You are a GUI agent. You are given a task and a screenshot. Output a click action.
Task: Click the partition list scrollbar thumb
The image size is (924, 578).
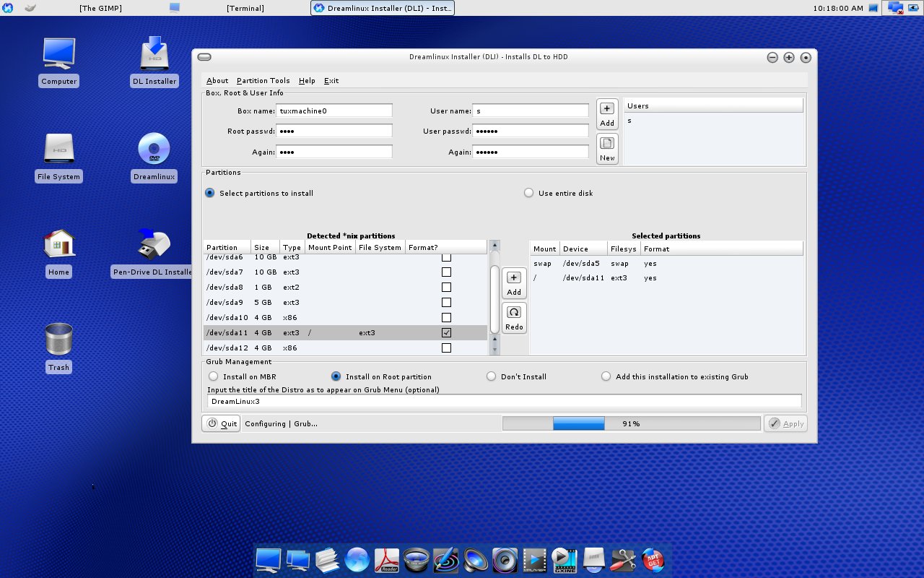[494, 300]
